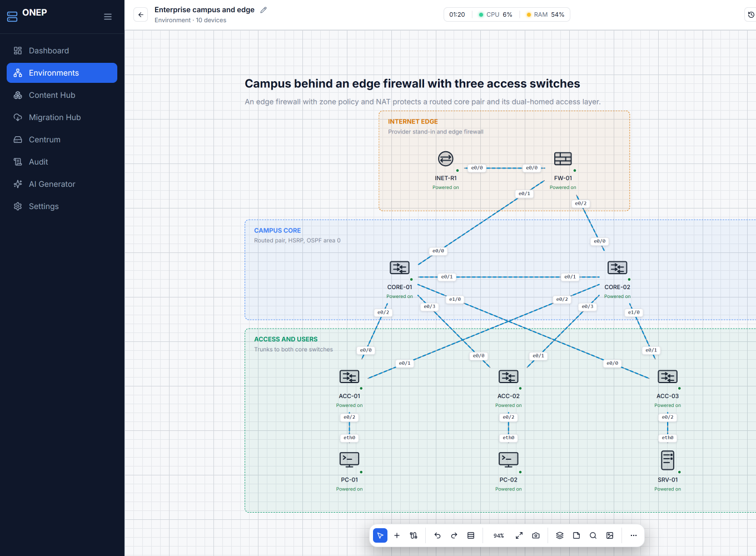Screen dimensions: 756x556
Task: Click the CAMPUS CORE zone label
Action: point(277,231)
